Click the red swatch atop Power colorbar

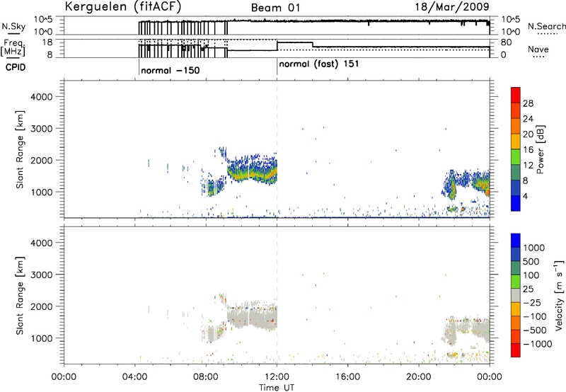pos(516,95)
